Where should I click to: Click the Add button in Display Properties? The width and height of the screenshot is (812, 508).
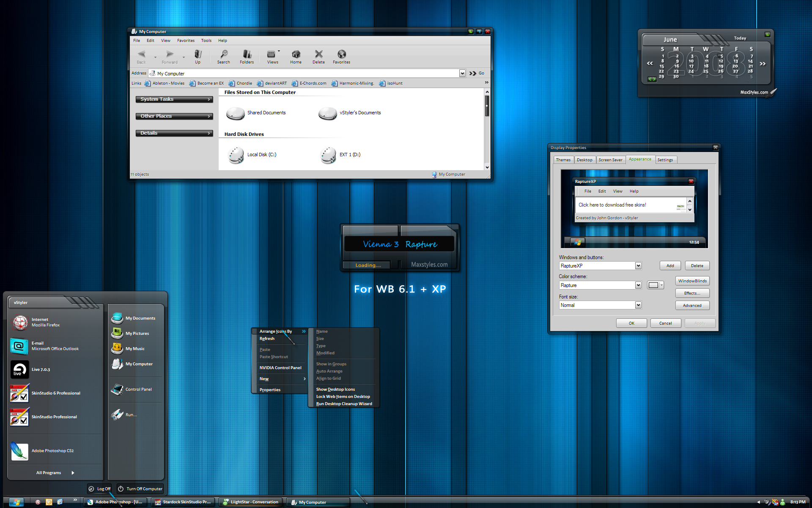tap(670, 266)
